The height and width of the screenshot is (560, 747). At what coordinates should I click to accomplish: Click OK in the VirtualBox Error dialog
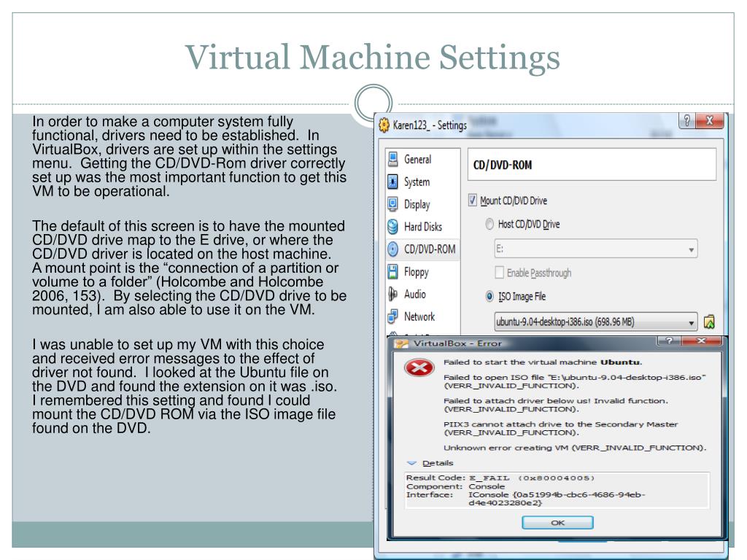[x=557, y=522]
